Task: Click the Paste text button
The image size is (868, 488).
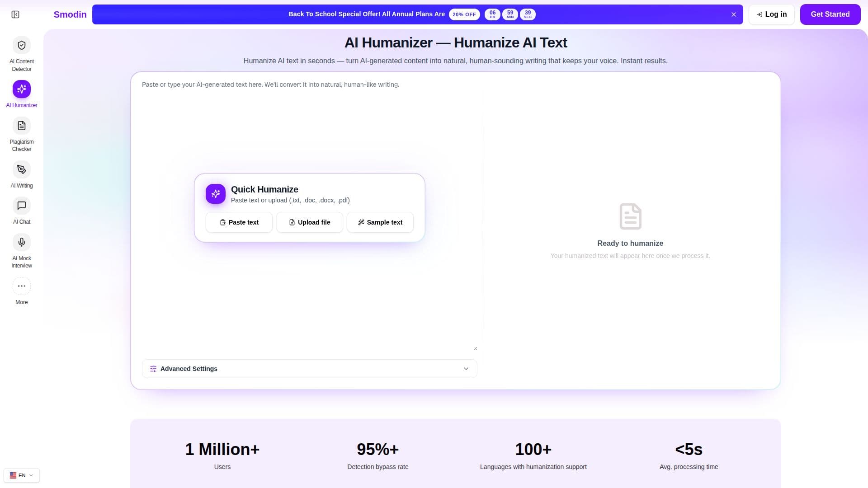Action: point(239,222)
